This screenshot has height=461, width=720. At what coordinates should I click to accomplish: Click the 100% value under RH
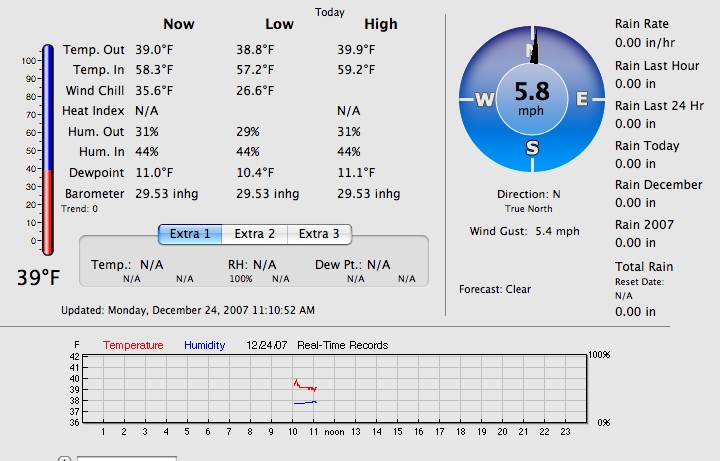241,279
